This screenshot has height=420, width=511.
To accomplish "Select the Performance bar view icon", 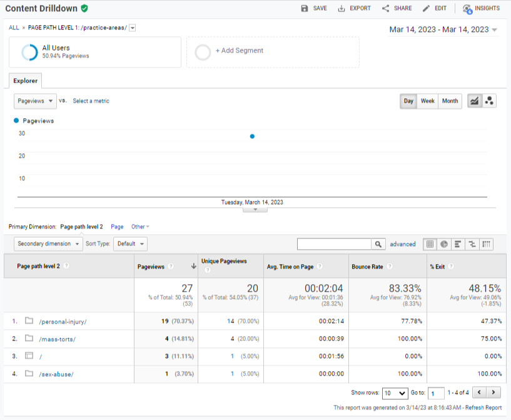I will click(x=458, y=244).
